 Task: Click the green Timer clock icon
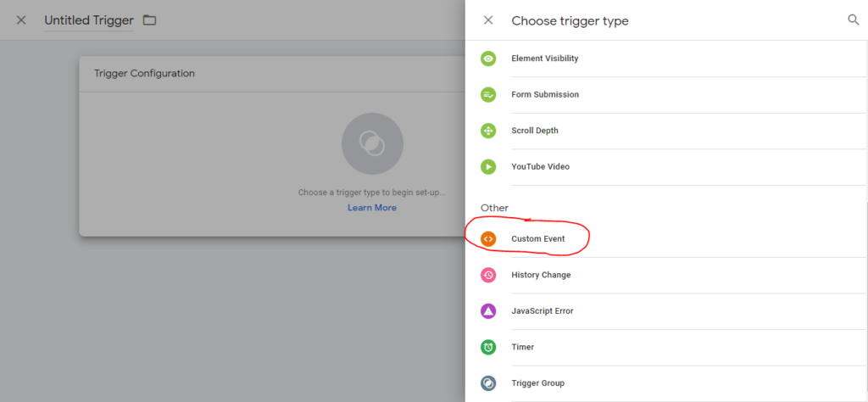(488, 347)
